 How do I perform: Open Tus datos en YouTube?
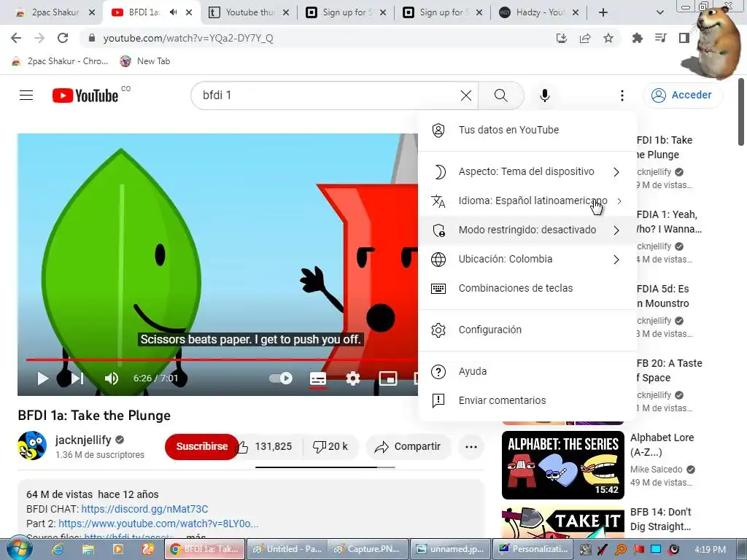(x=527, y=130)
